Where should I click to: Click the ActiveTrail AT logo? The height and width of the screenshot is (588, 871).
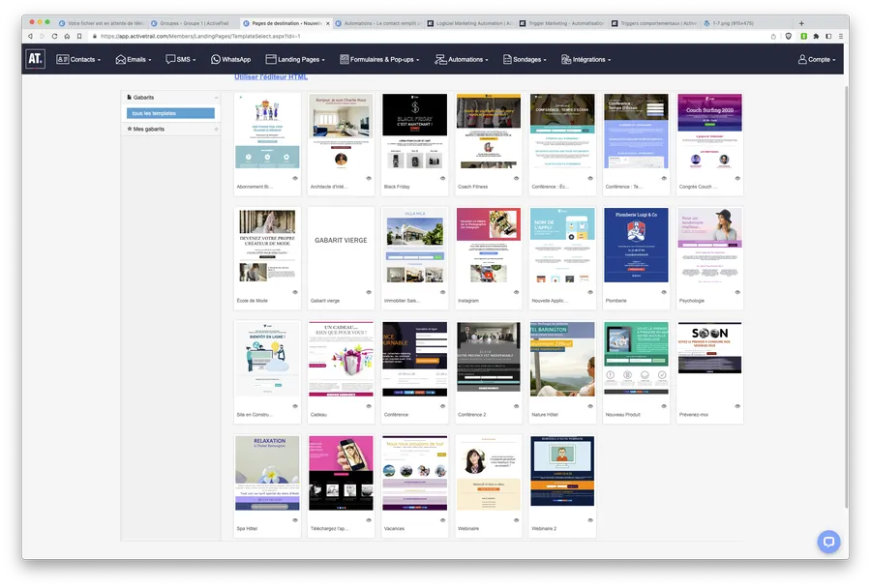coord(35,59)
